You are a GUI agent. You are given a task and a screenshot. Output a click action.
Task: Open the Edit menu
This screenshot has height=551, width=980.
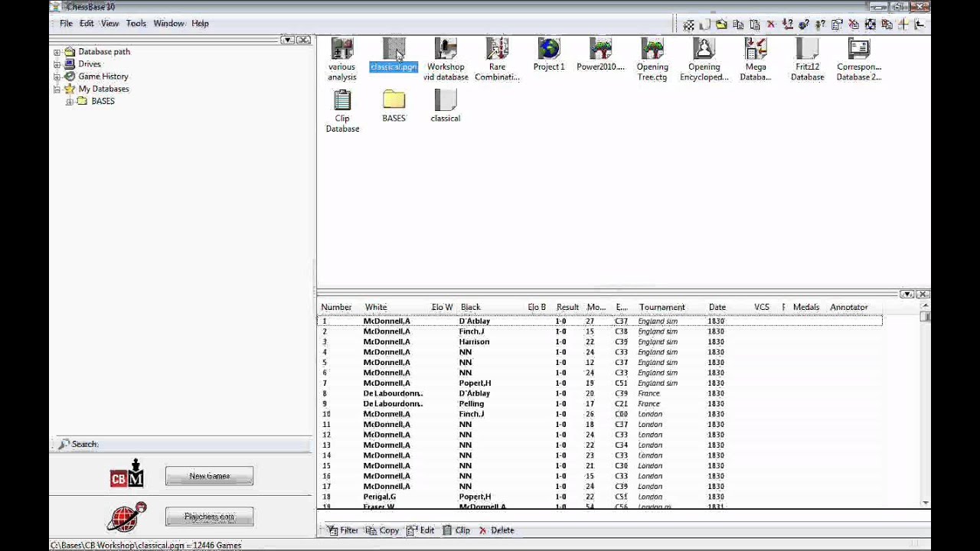coord(87,24)
